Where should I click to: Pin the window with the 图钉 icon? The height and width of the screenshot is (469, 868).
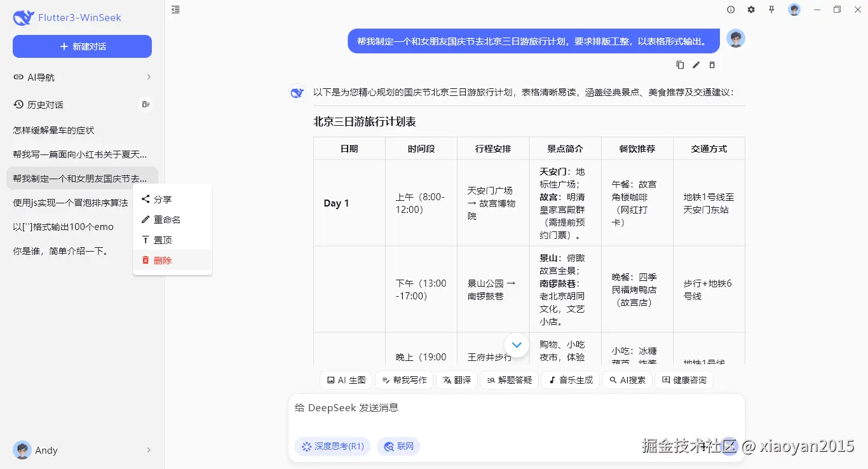click(771, 10)
